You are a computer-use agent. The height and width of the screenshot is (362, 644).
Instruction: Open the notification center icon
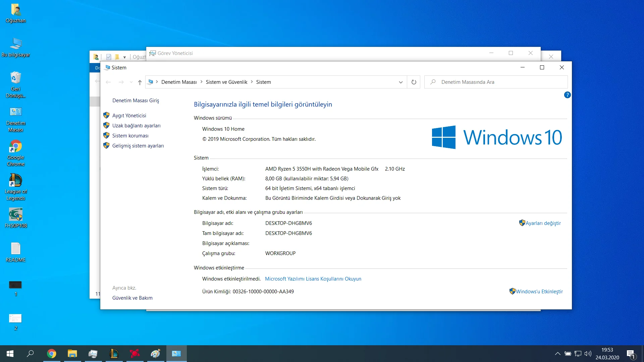tap(630, 354)
